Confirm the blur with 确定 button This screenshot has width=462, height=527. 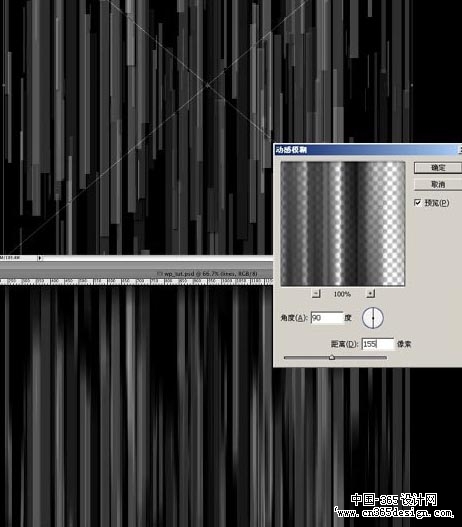[x=438, y=167]
